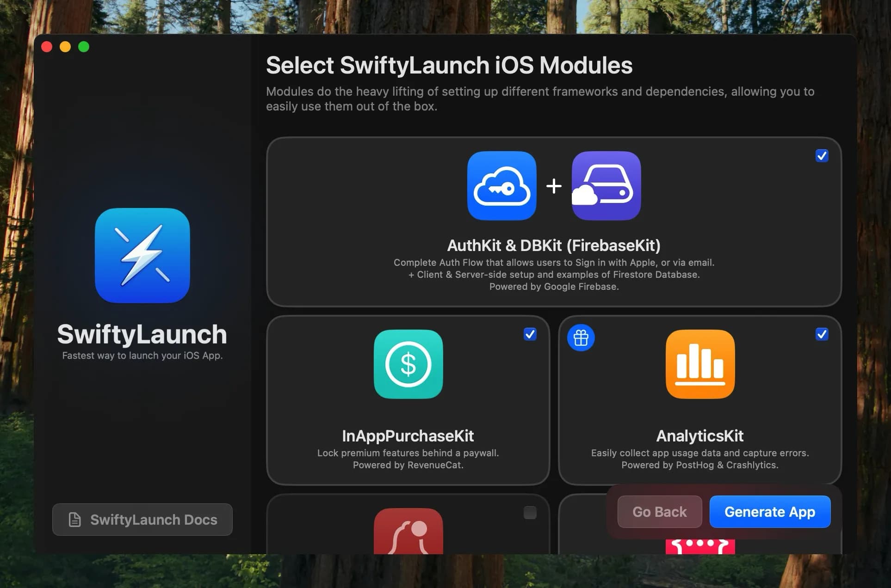
Task: Uncheck the InAppPurchaseKit checkbox
Action: pos(530,334)
